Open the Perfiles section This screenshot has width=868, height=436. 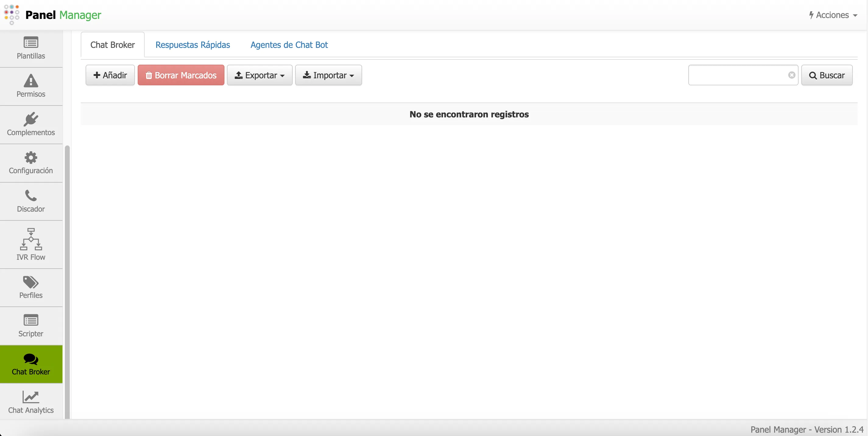pos(31,287)
